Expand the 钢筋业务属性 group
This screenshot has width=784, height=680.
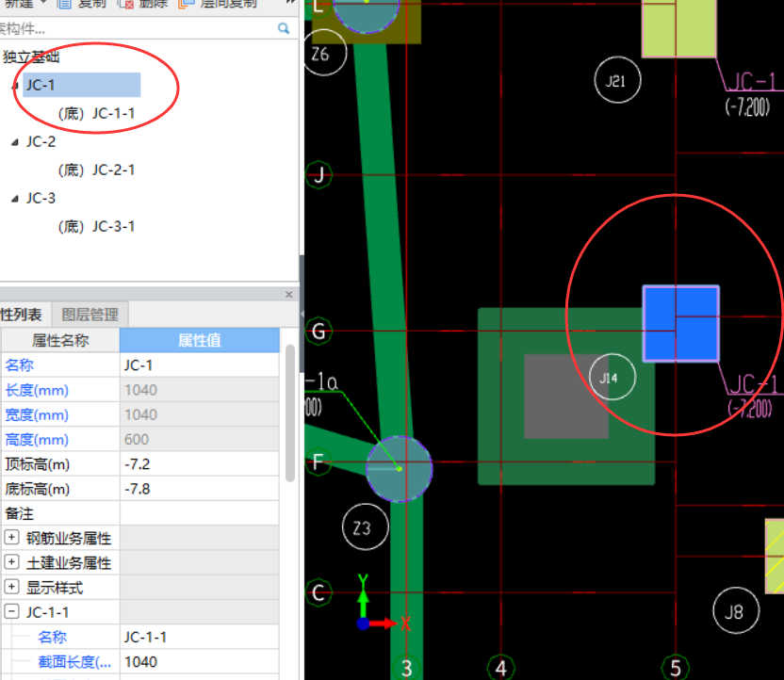pos(11,538)
